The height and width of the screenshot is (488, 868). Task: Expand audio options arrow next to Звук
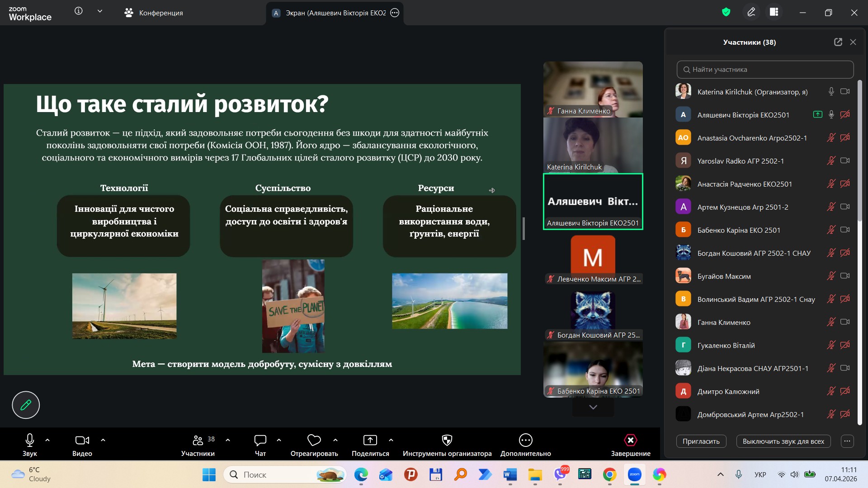click(47, 440)
